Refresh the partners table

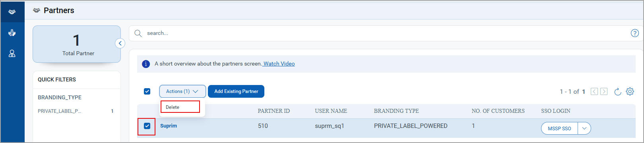[x=618, y=92]
